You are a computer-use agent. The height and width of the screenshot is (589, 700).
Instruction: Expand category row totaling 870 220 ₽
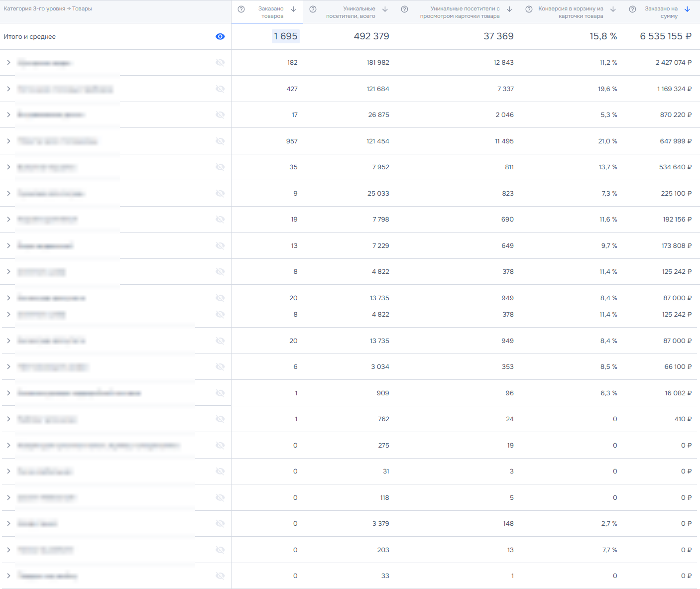pos(8,115)
